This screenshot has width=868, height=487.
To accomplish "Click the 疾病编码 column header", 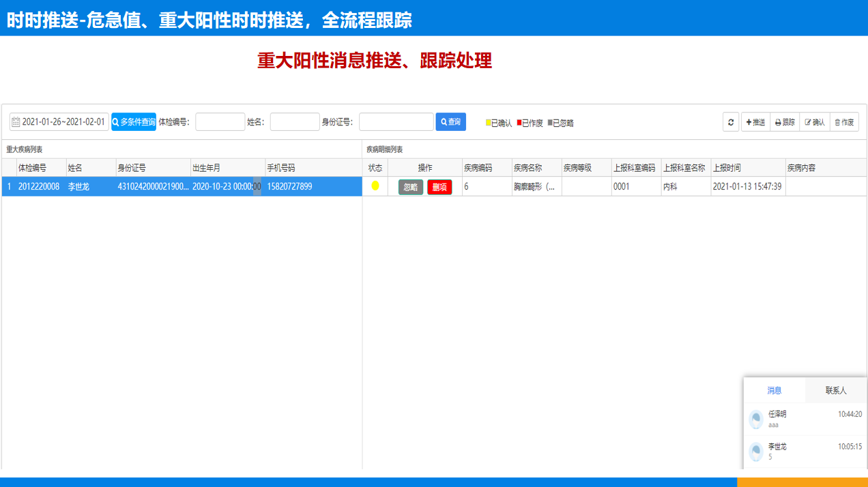I will pos(487,168).
